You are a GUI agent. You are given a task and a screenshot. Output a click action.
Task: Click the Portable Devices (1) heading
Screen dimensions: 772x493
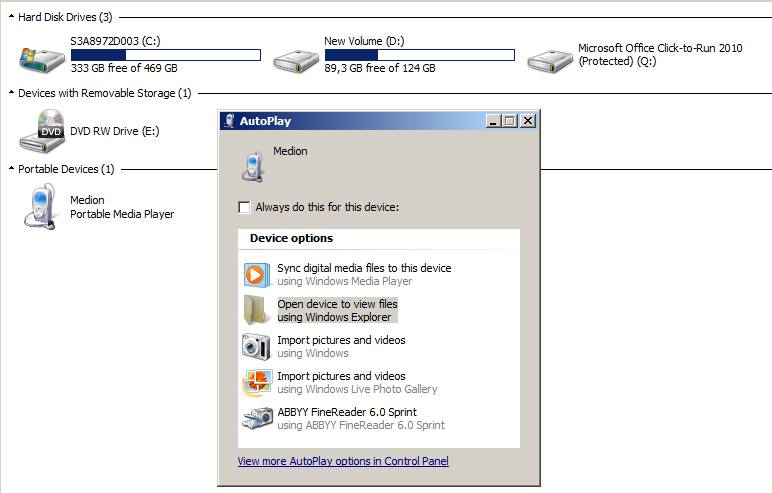(66, 169)
